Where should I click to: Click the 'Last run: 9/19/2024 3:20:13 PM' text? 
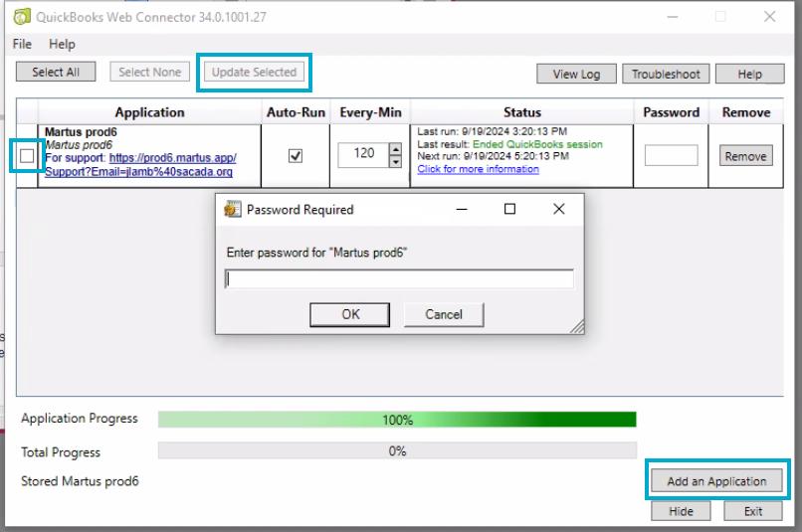click(492, 132)
